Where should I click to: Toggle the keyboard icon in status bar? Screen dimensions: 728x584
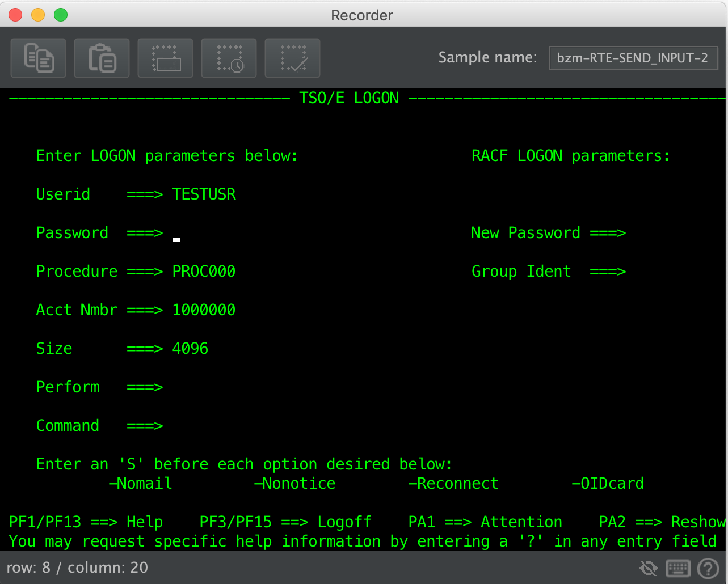pyautogui.click(x=678, y=568)
